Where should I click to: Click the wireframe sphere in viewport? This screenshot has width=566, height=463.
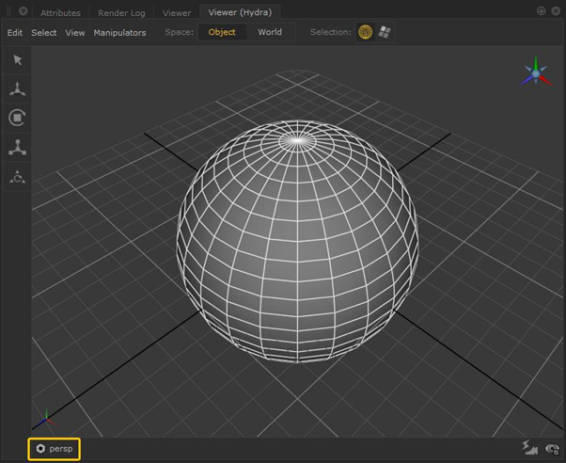(297, 241)
